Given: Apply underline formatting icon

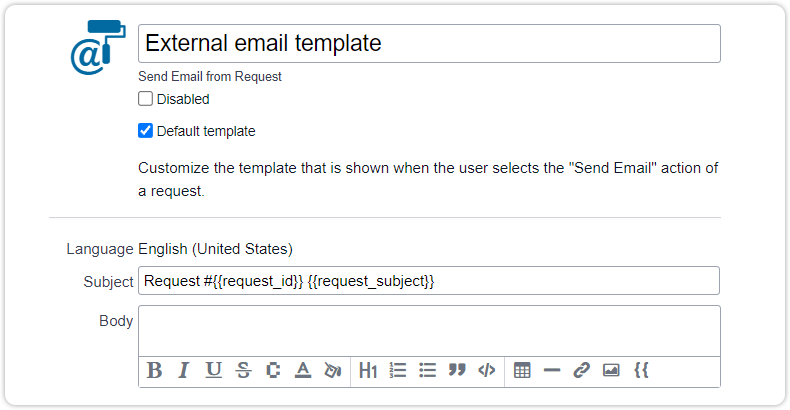Looking at the screenshot, I should point(214,370).
